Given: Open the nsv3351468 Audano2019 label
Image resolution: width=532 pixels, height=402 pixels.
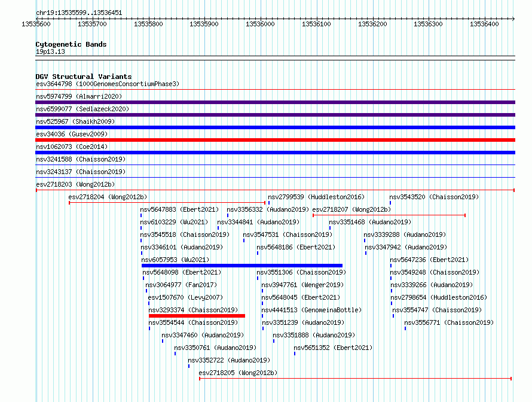Looking at the screenshot, I should coord(370,222).
